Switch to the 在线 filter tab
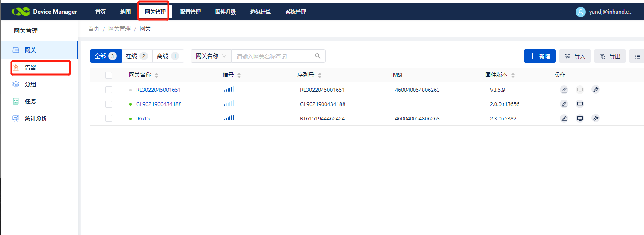 (x=137, y=56)
